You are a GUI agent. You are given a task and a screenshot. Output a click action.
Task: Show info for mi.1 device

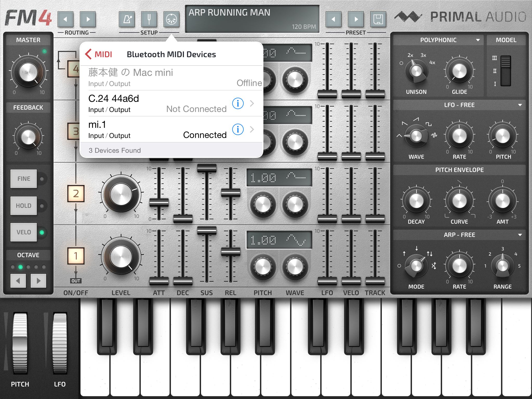pos(238,129)
